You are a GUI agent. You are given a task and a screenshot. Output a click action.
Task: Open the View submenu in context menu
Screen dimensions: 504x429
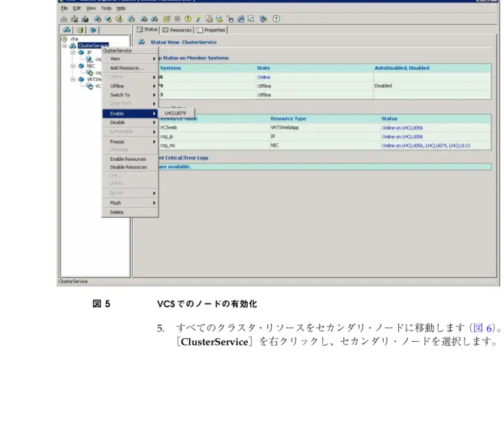130,59
